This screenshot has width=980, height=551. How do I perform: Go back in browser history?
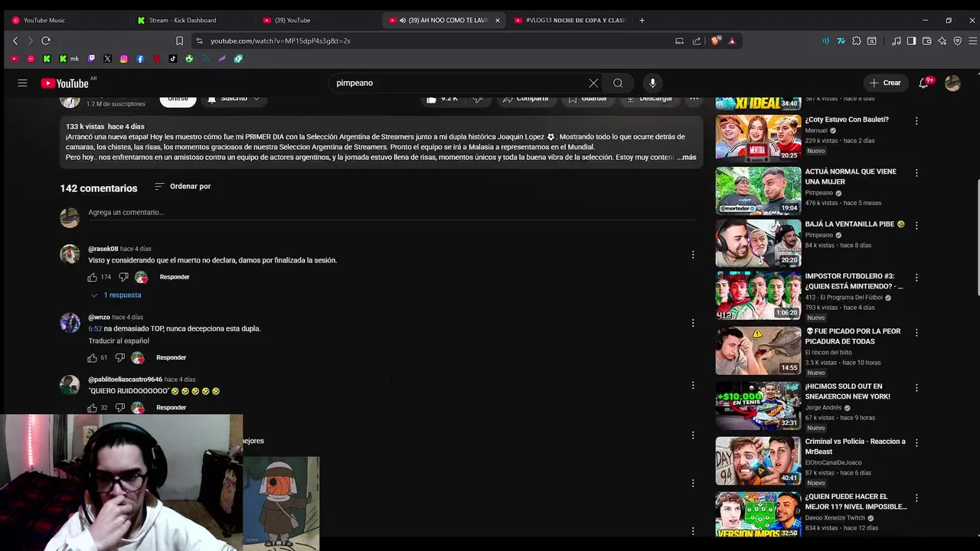15,41
